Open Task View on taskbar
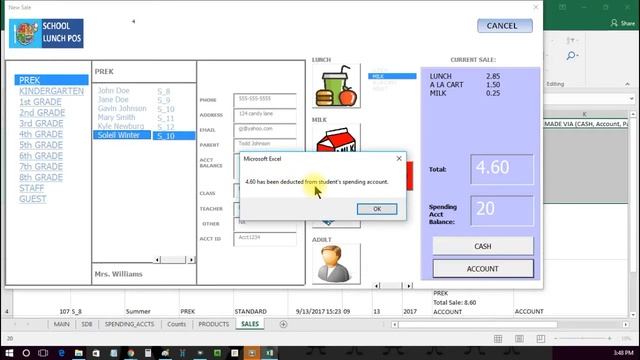The width and height of the screenshot is (640, 360). [43, 353]
